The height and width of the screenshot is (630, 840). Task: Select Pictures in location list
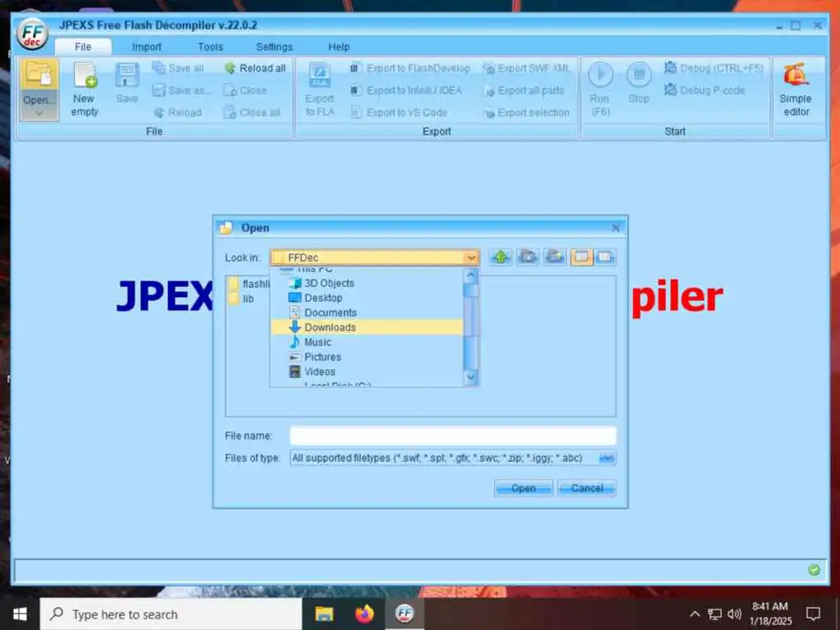click(367, 357)
